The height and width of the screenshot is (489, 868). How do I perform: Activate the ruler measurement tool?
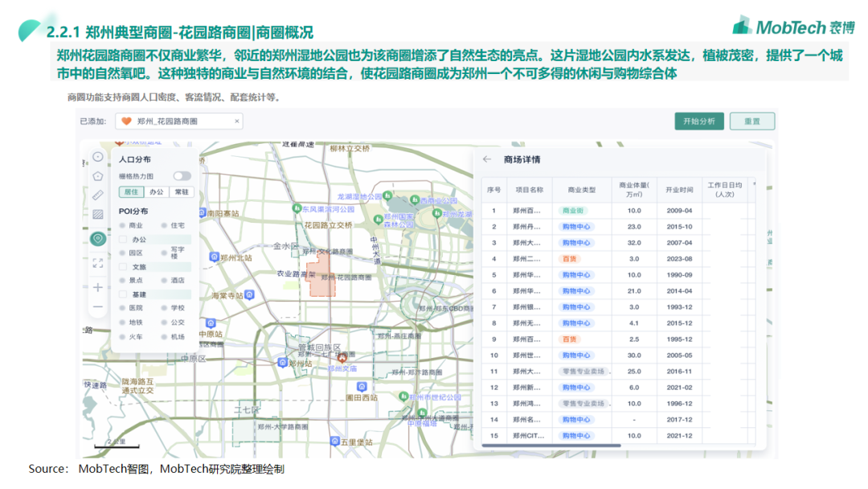[x=98, y=195]
